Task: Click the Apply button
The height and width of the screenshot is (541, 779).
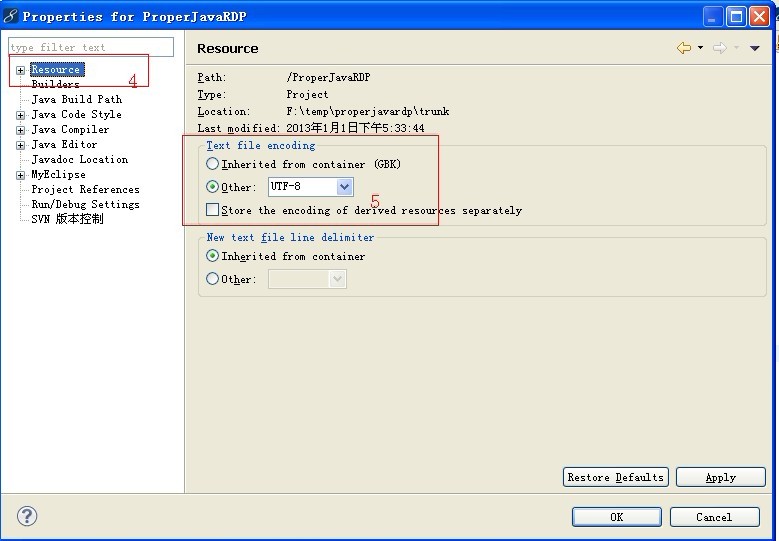Action: click(x=720, y=477)
